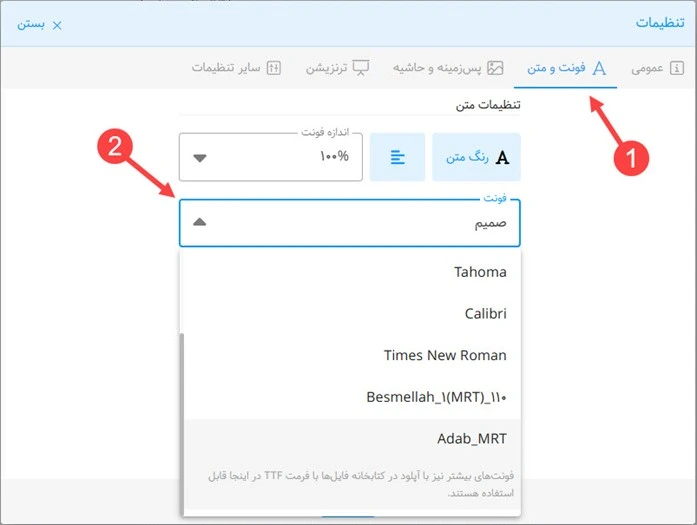Click the letter A icon on فونت و متن

click(599, 68)
